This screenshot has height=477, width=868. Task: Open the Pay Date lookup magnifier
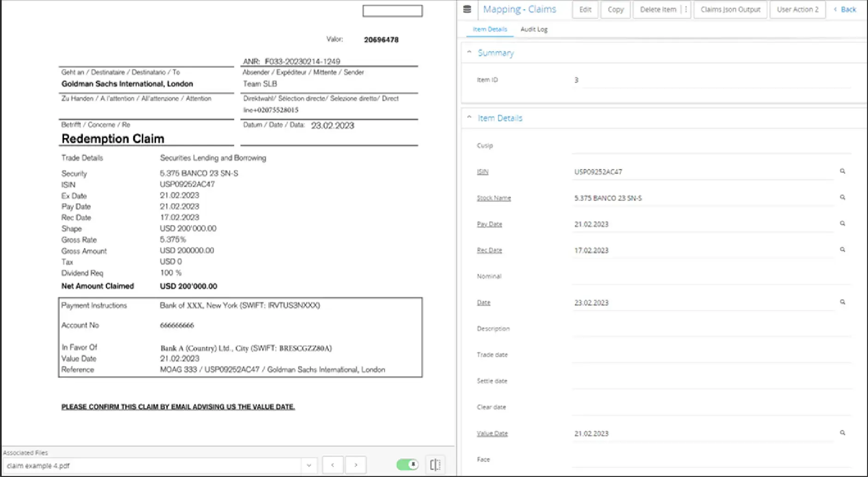point(843,224)
